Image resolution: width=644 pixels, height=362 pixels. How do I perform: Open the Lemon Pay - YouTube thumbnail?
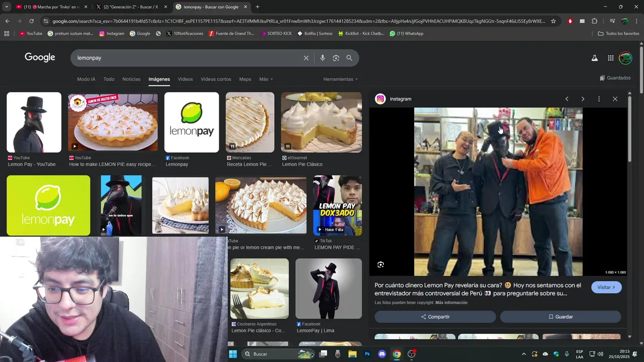click(x=34, y=122)
